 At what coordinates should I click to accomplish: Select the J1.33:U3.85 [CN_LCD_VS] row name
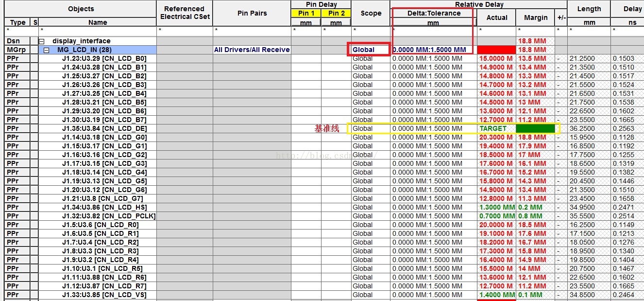click(104, 295)
